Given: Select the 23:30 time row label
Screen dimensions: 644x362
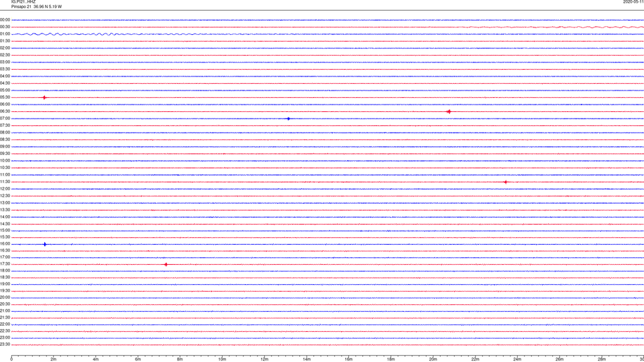Looking at the screenshot, I should click(x=5, y=345).
